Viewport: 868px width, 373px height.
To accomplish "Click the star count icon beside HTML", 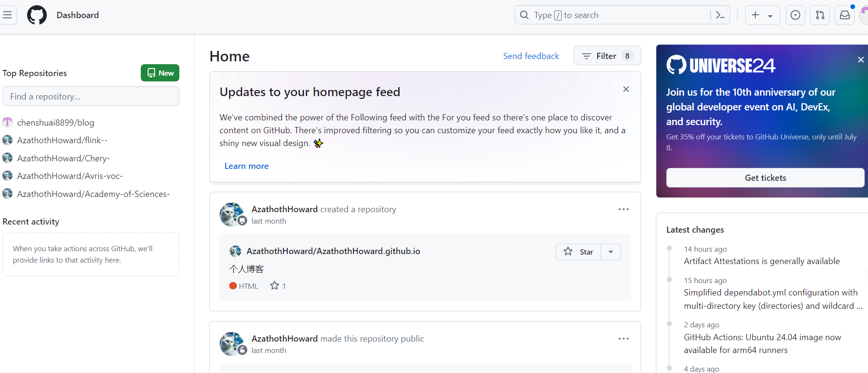I will click(275, 286).
